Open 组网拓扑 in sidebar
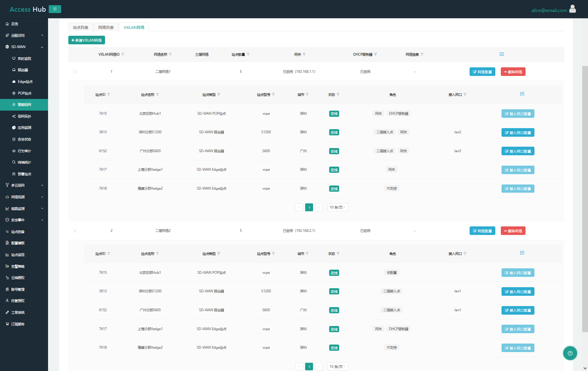This screenshot has width=588, height=371. click(x=24, y=116)
